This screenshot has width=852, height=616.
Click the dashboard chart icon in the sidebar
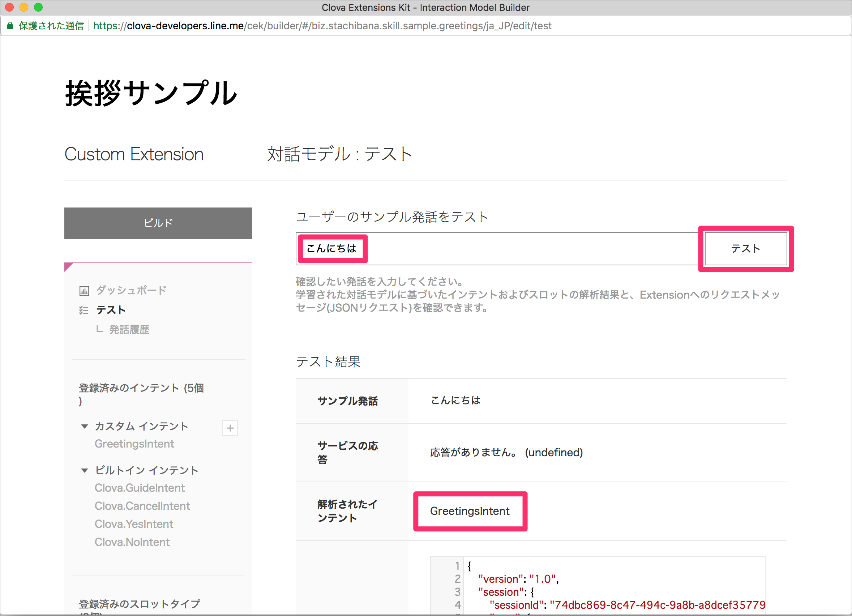pyautogui.click(x=84, y=291)
